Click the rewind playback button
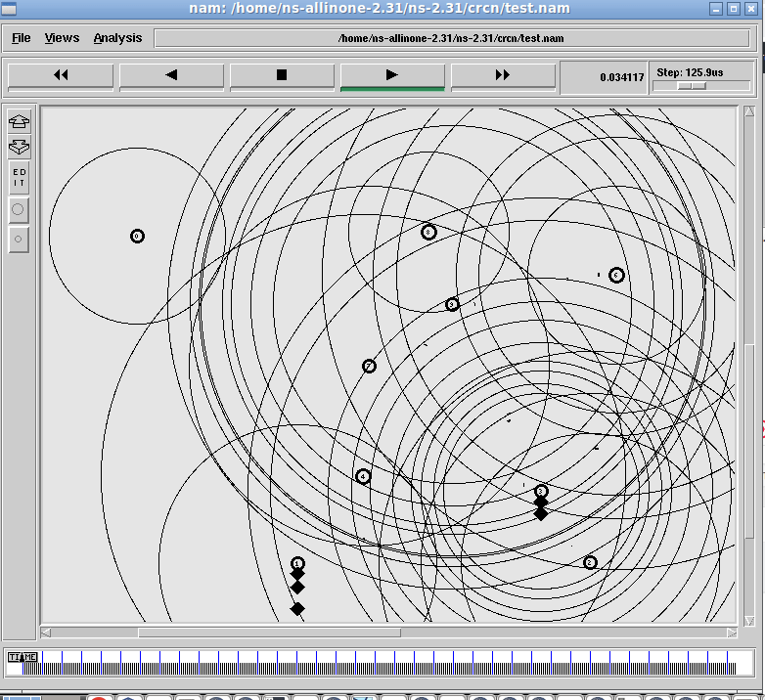The width and height of the screenshot is (765, 700). [x=61, y=75]
